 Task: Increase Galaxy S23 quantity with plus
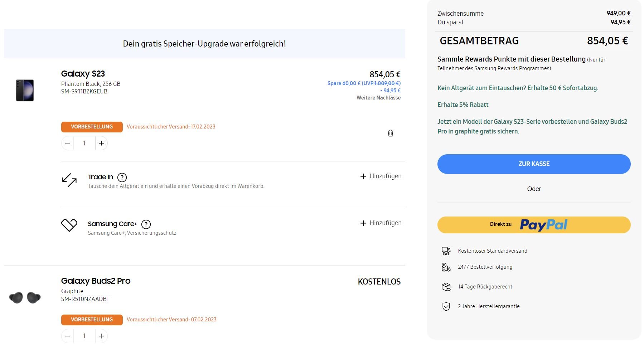point(101,143)
